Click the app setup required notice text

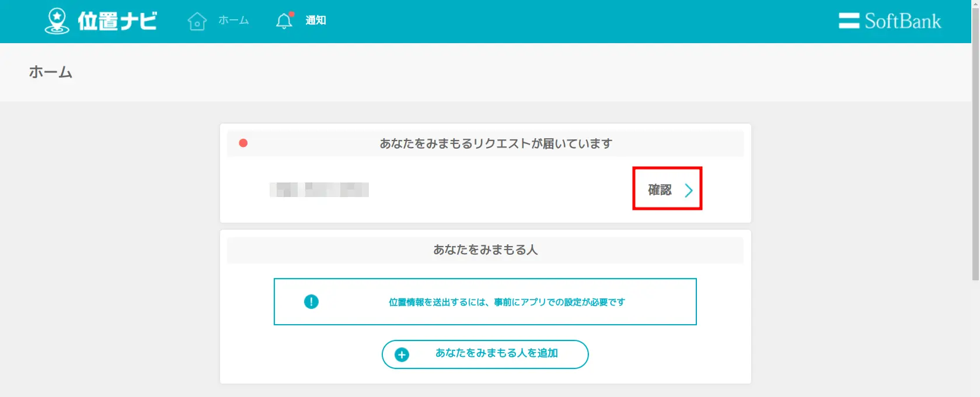(507, 302)
